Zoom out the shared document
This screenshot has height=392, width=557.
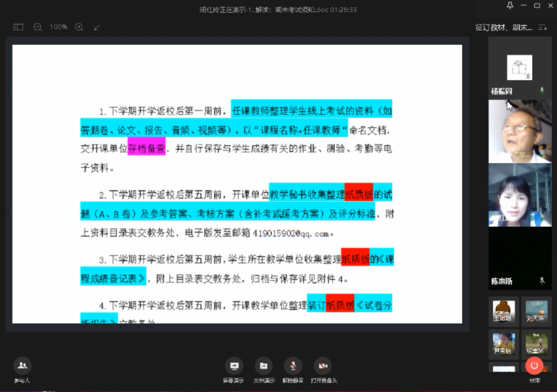pos(38,27)
